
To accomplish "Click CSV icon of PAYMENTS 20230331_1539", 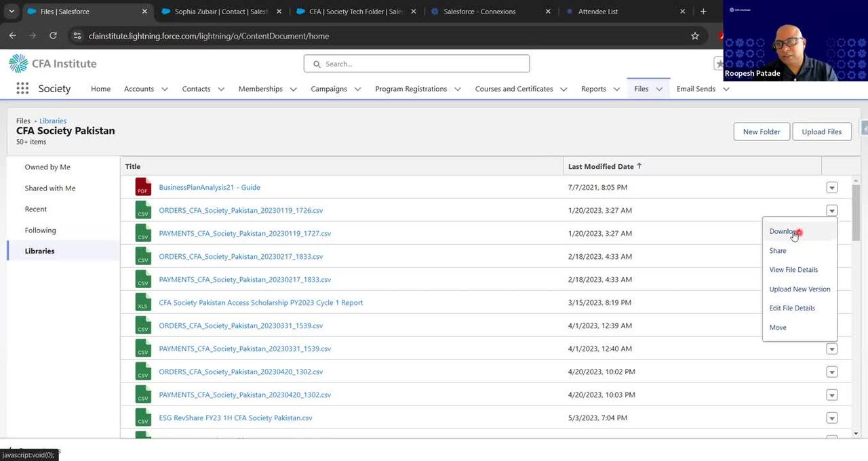I will click(142, 348).
